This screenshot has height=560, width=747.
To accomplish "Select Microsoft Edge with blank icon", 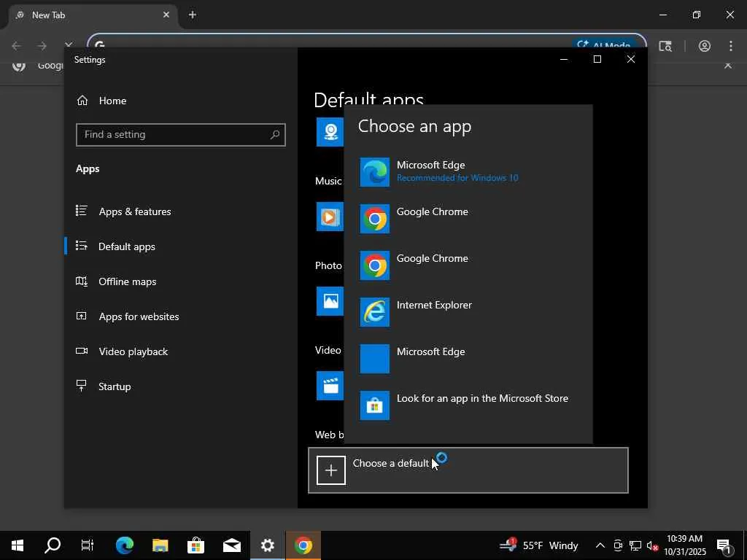I will [468, 359].
